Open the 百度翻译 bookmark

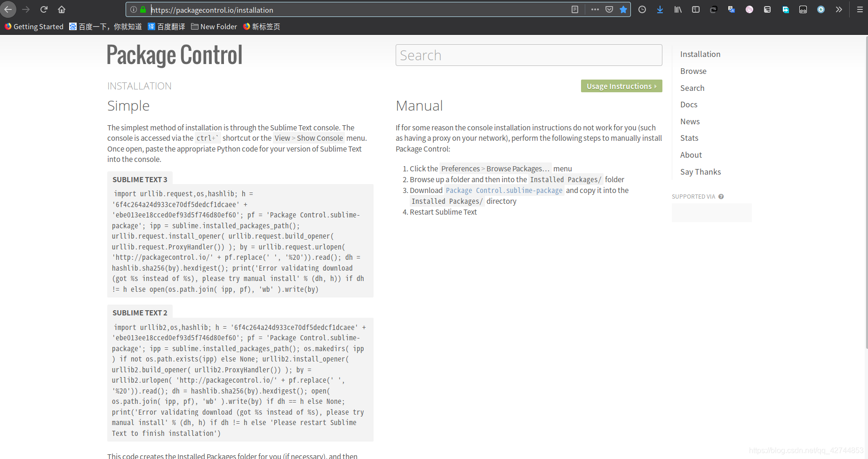point(167,27)
